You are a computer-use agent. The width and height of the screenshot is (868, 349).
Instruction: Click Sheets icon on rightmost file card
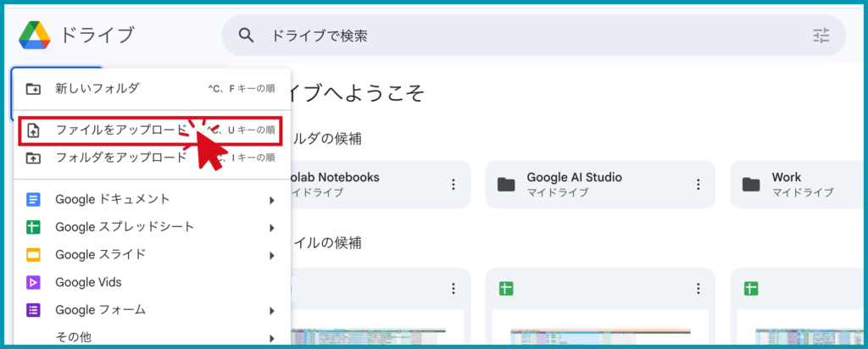click(751, 288)
